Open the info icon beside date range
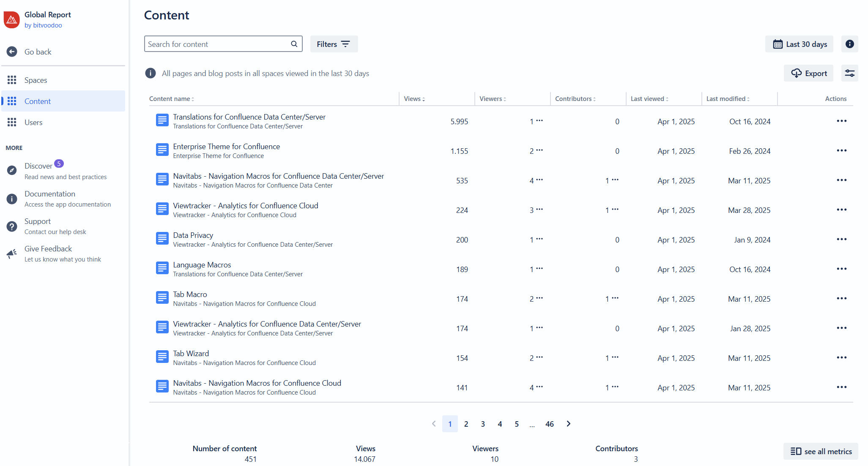This screenshot has height=466, width=868. (849, 44)
